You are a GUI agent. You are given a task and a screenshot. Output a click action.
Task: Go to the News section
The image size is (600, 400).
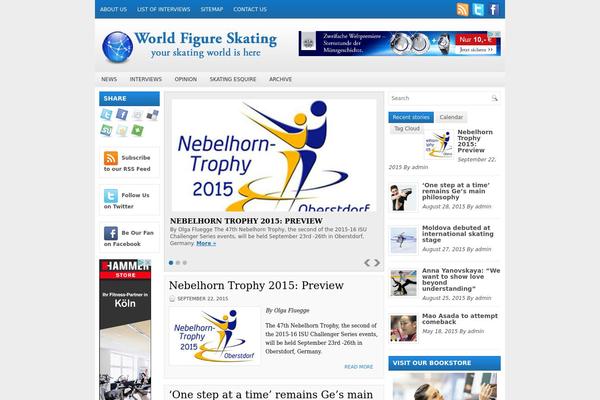pos(109,79)
